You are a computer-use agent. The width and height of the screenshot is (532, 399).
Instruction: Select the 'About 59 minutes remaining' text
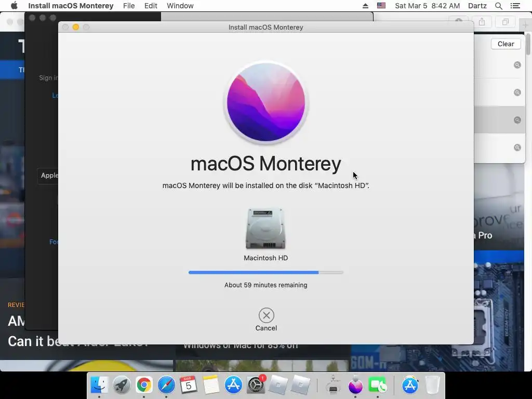click(x=265, y=285)
